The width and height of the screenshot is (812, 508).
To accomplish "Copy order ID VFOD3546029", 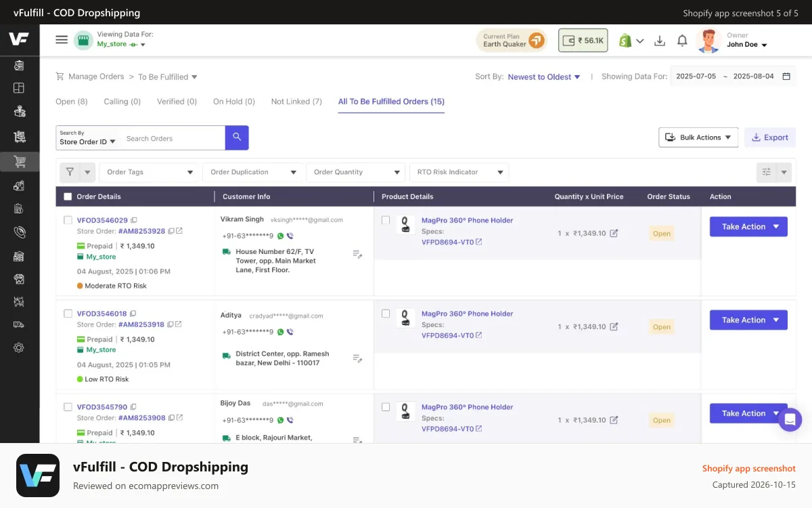I will click(134, 220).
